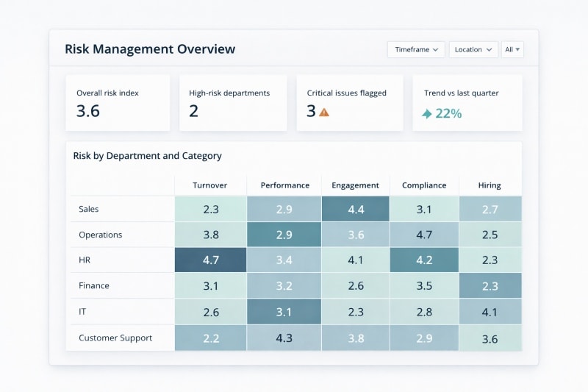Click the orange warning triangle icon
Image resolution: width=588 pixels, height=392 pixels.
click(x=324, y=112)
